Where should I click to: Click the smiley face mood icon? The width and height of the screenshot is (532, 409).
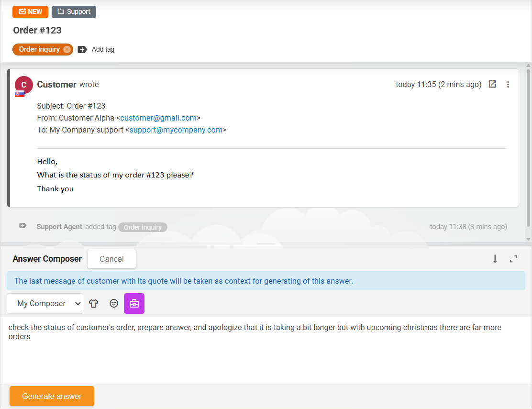tap(114, 303)
